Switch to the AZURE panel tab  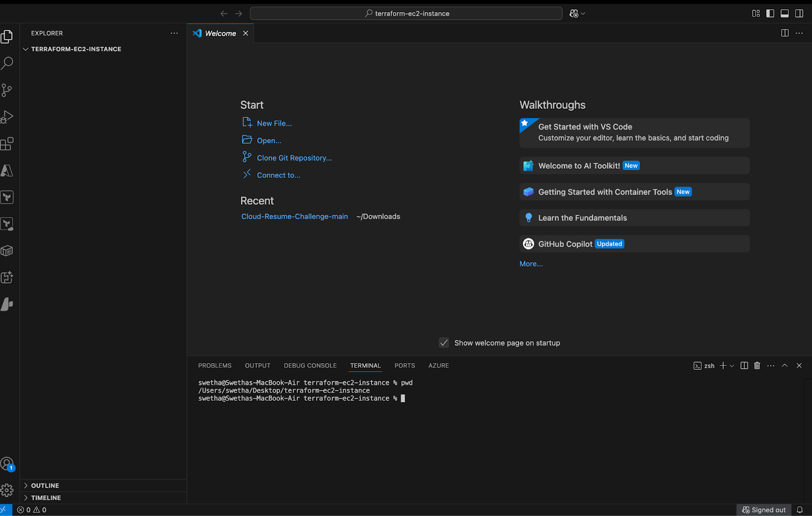pos(438,366)
